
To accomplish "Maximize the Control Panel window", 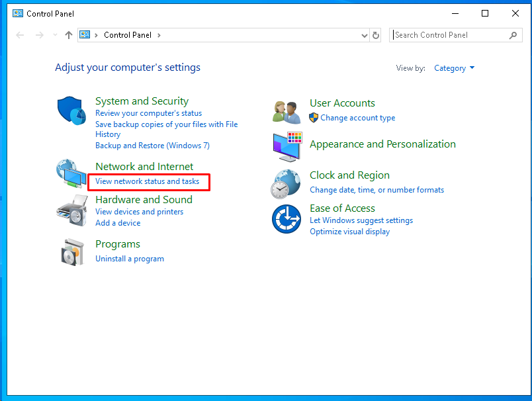I will 485,13.
